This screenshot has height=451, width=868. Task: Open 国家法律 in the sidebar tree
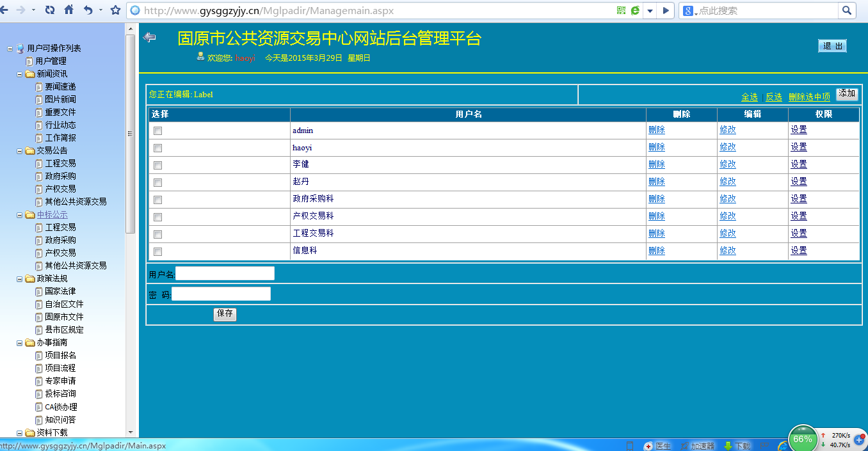[60, 291]
